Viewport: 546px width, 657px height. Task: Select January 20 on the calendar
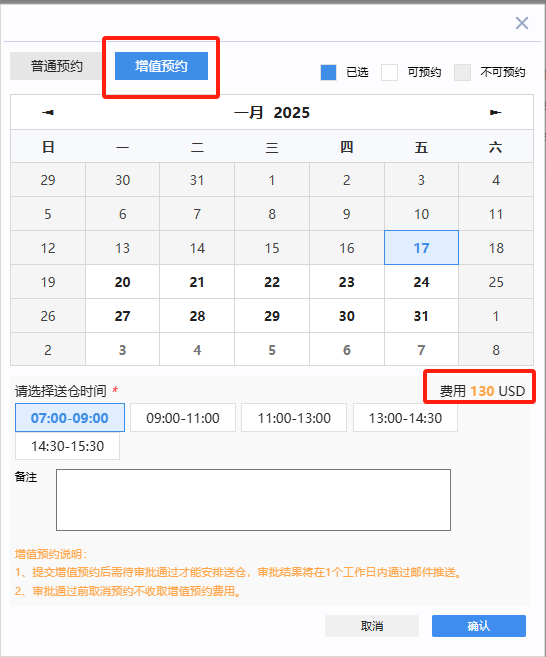pyautogui.click(x=122, y=282)
